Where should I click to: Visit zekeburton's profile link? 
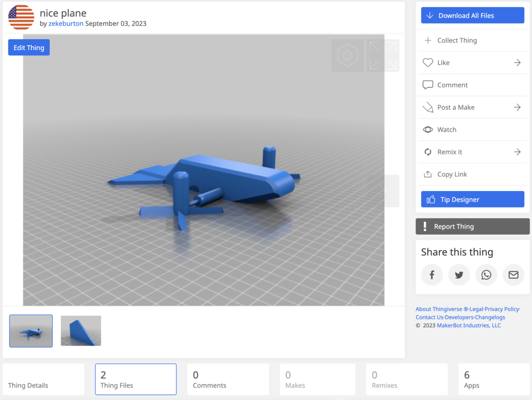click(x=65, y=23)
